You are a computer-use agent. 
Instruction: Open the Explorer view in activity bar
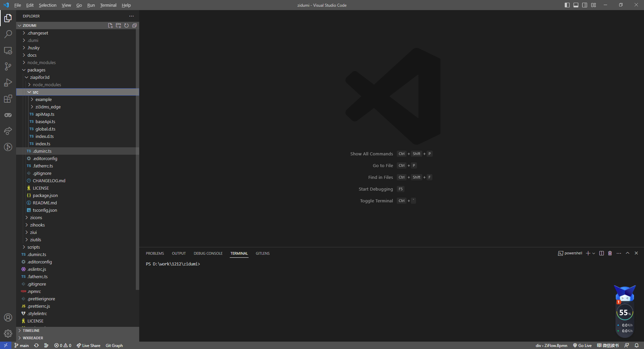point(8,18)
